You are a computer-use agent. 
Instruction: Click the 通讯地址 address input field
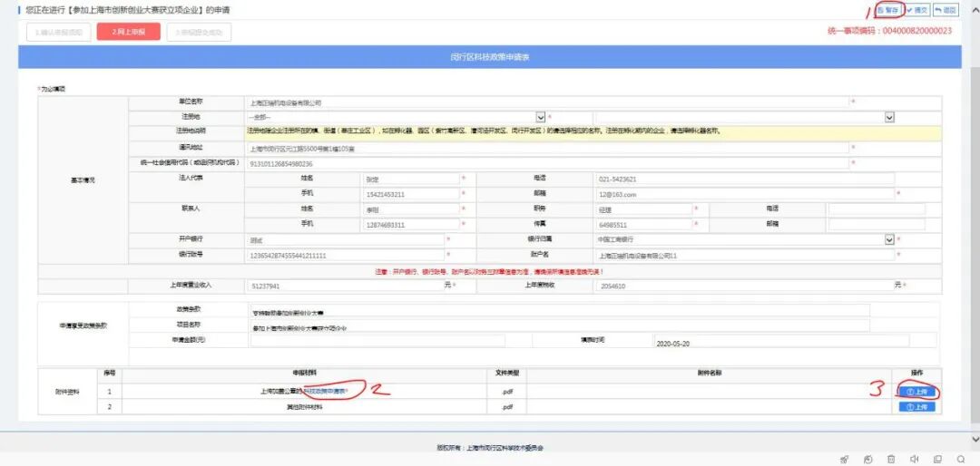[547, 149]
